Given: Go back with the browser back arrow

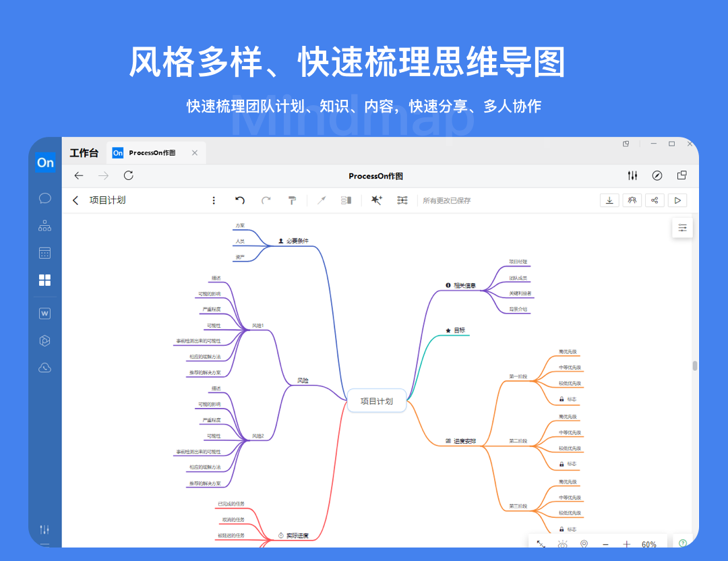Looking at the screenshot, I should tap(79, 175).
